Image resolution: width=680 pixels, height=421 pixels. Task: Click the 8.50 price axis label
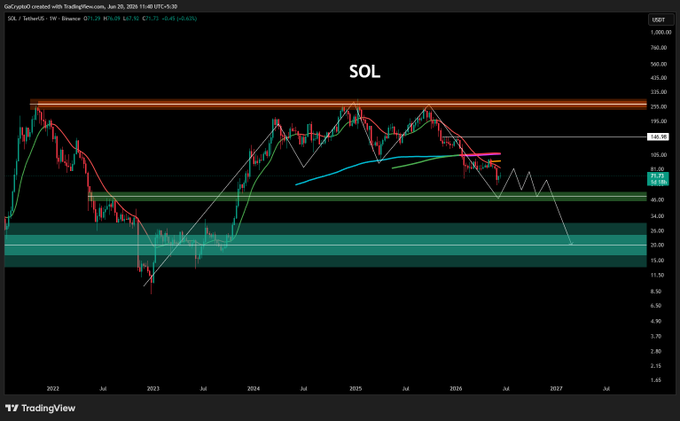click(657, 291)
